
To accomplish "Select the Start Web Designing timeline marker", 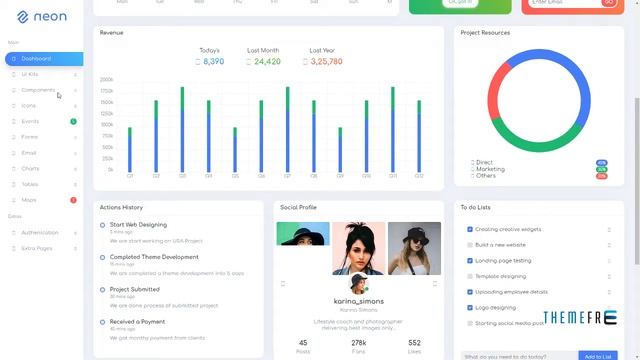I will [x=102, y=225].
